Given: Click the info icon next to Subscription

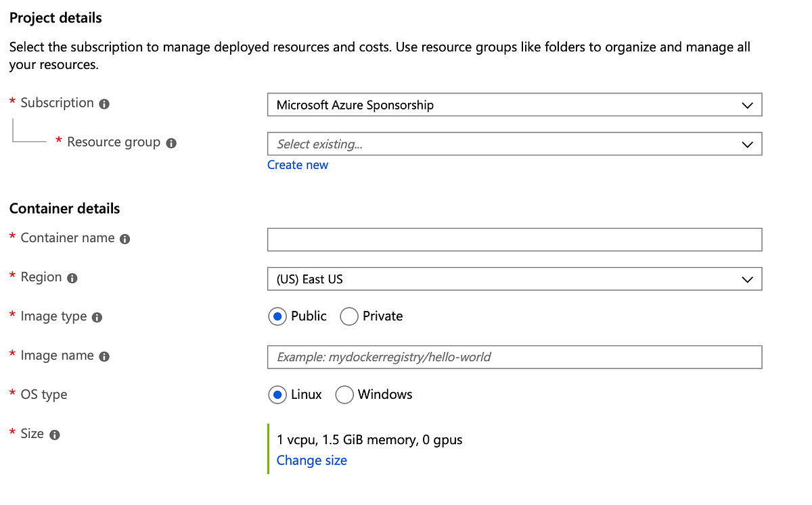Looking at the screenshot, I should click(103, 103).
